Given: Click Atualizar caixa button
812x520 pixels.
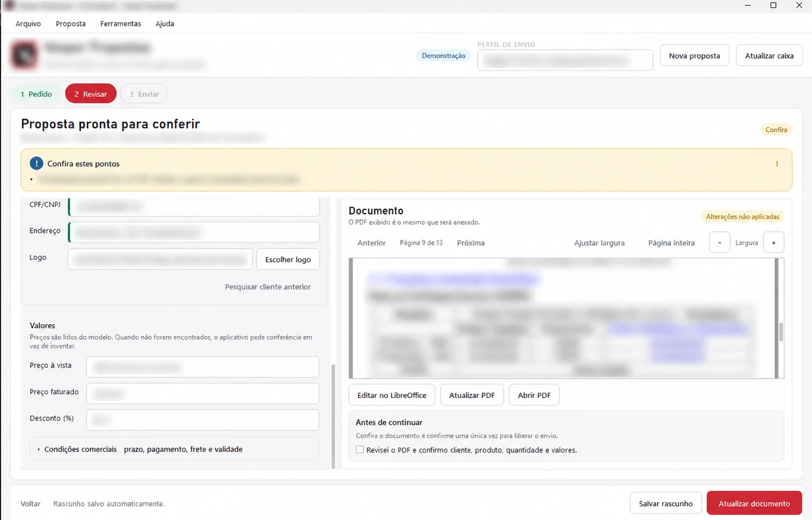Looking at the screenshot, I should click(x=769, y=55).
